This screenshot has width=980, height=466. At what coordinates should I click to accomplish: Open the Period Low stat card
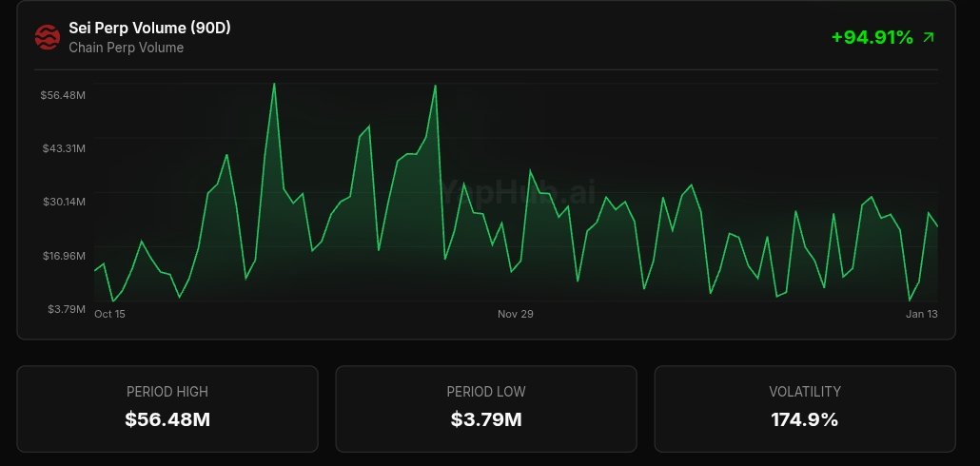[x=486, y=409]
